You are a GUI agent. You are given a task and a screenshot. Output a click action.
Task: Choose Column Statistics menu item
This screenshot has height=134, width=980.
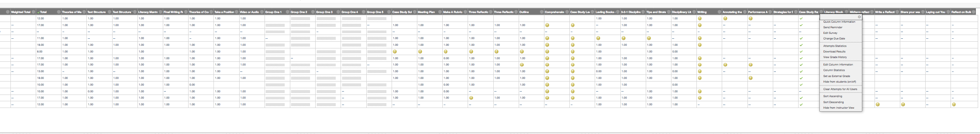pos(834,70)
